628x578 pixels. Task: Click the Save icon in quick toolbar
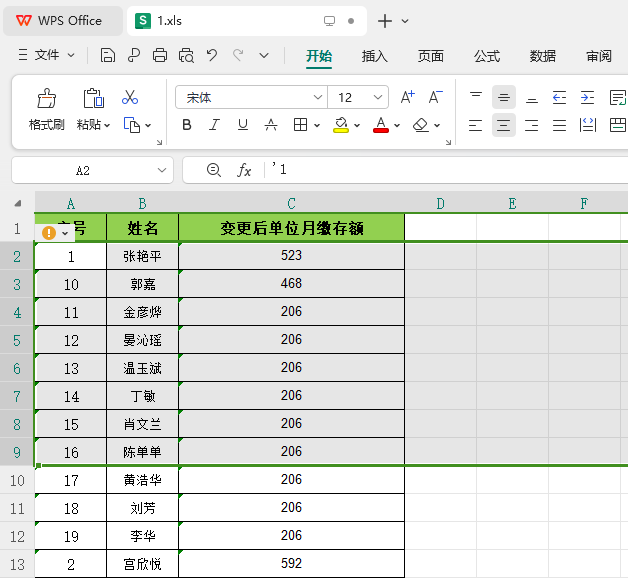[x=107, y=55]
